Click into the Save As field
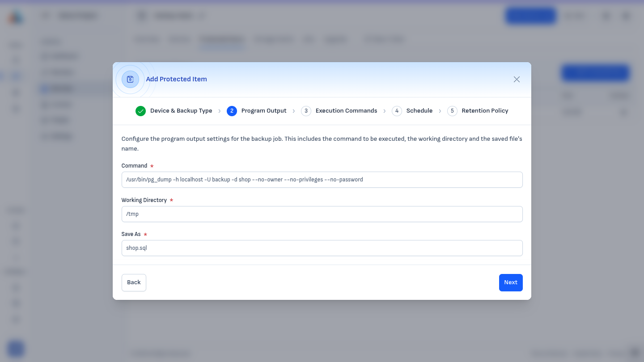 click(x=322, y=248)
